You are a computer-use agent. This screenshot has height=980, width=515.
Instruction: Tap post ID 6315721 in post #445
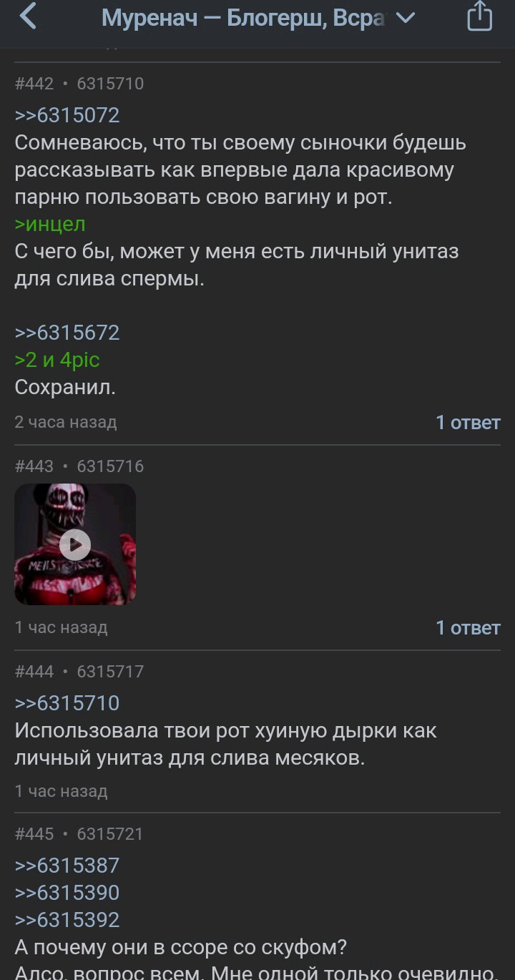tap(110, 834)
